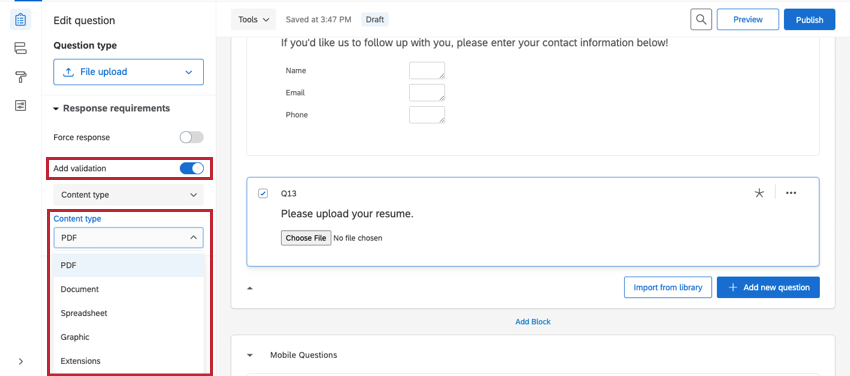
Task: Click the follow-up contact information question text
Action: (x=474, y=42)
